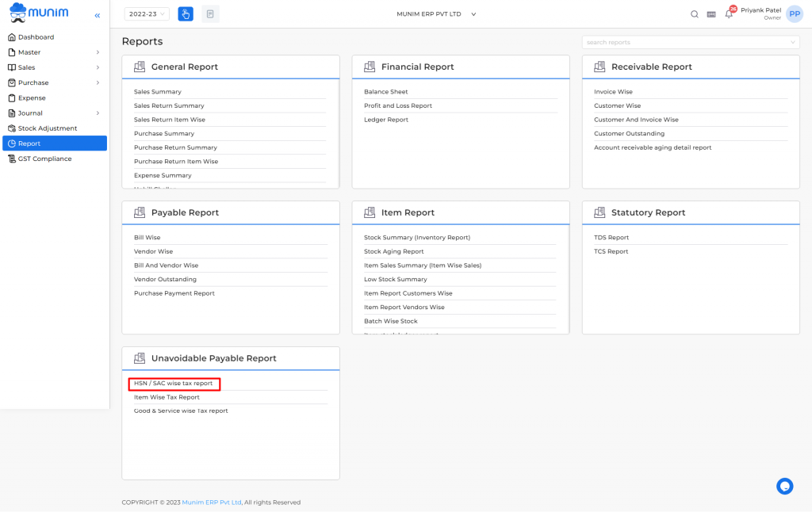This screenshot has width=812, height=512.
Task: Open the search magnifier icon in header
Action: click(x=695, y=14)
